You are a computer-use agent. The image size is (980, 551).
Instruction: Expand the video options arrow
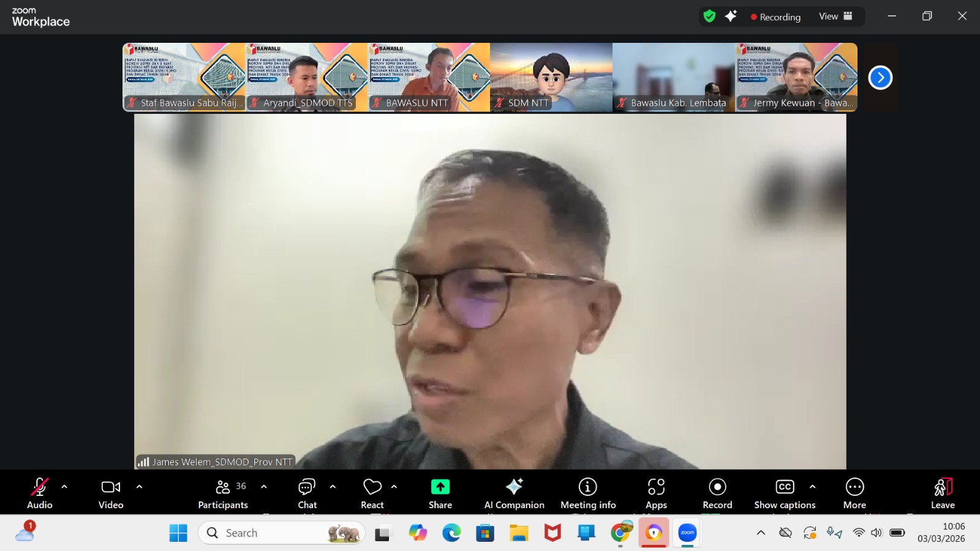139,487
